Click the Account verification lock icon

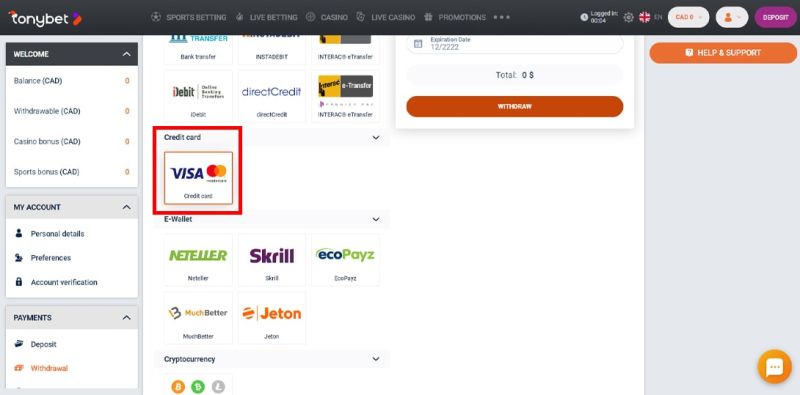(19, 282)
